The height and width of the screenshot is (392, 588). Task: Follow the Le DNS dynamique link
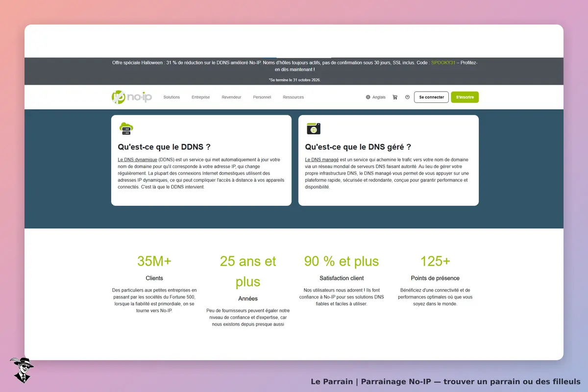[x=138, y=160]
